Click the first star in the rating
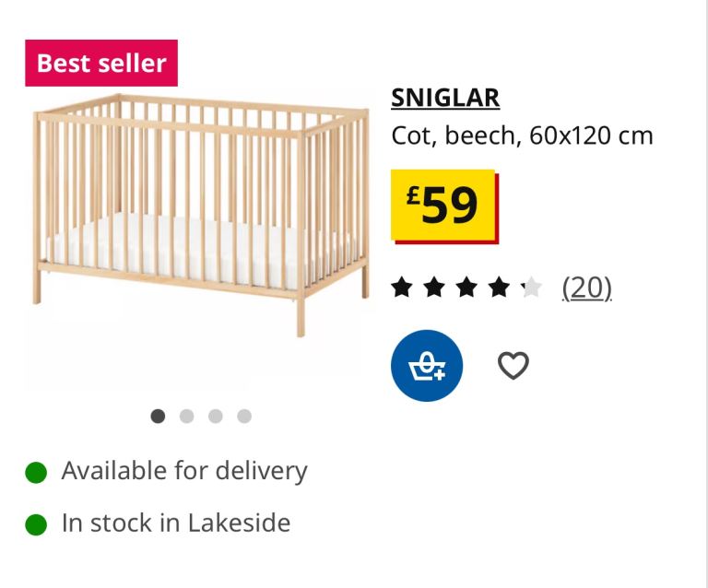The height and width of the screenshot is (588, 708). [402, 288]
